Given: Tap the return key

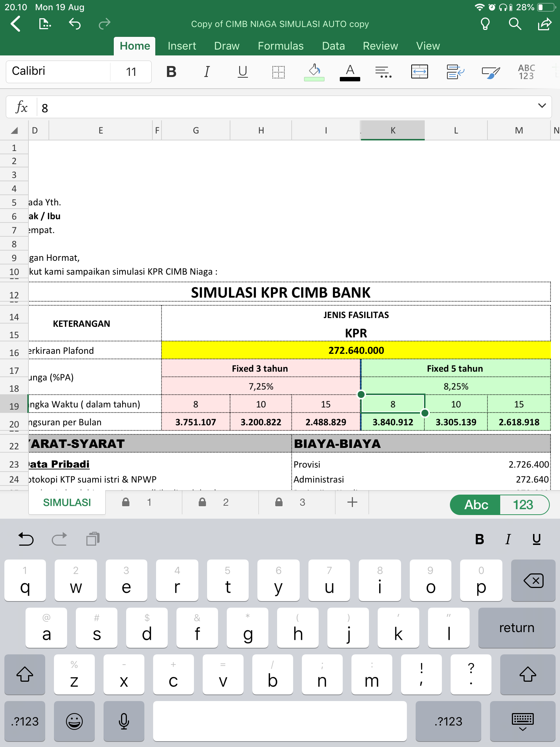Looking at the screenshot, I should (x=517, y=627).
